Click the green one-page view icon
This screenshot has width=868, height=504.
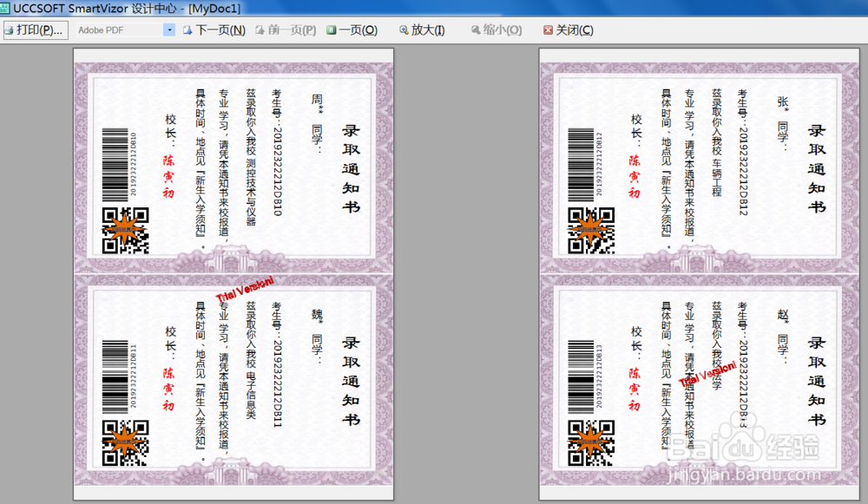point(331,29)
